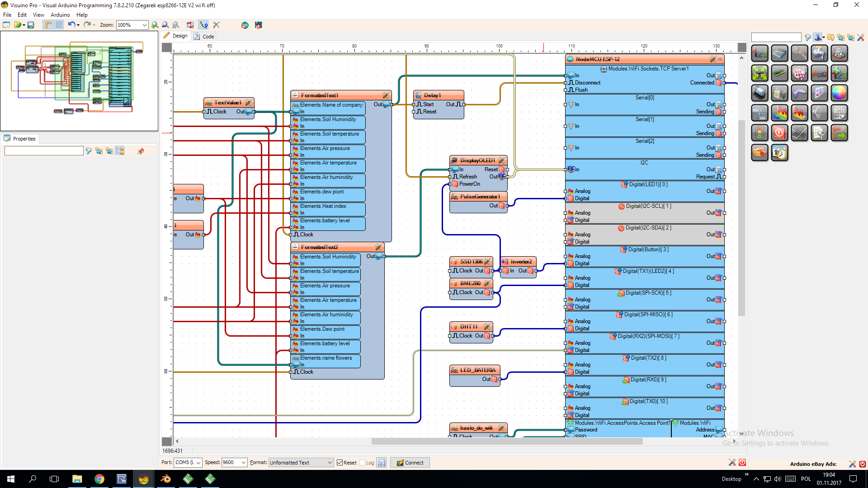Select the Measurement calipers component category
This screenshot has height=488, width=868.
pyautogui.click(x=799, y=53)
